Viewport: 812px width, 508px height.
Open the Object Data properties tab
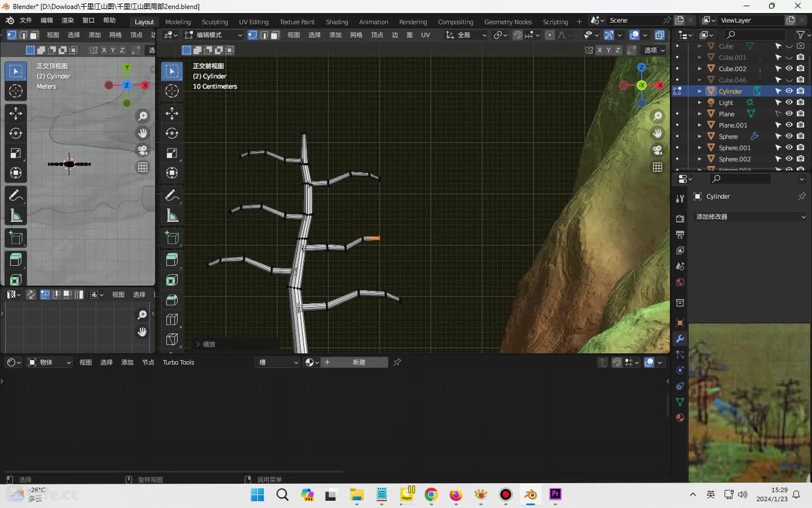point(680,402)
